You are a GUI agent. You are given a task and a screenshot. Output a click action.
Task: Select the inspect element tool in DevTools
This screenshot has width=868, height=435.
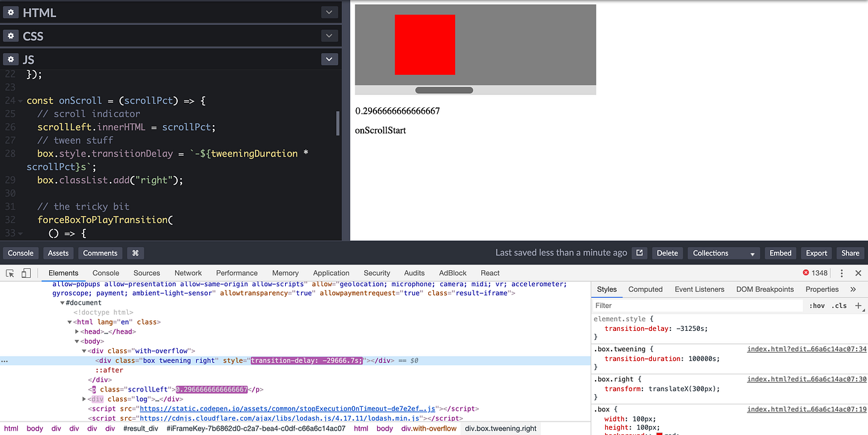click(x=10, y=272)
